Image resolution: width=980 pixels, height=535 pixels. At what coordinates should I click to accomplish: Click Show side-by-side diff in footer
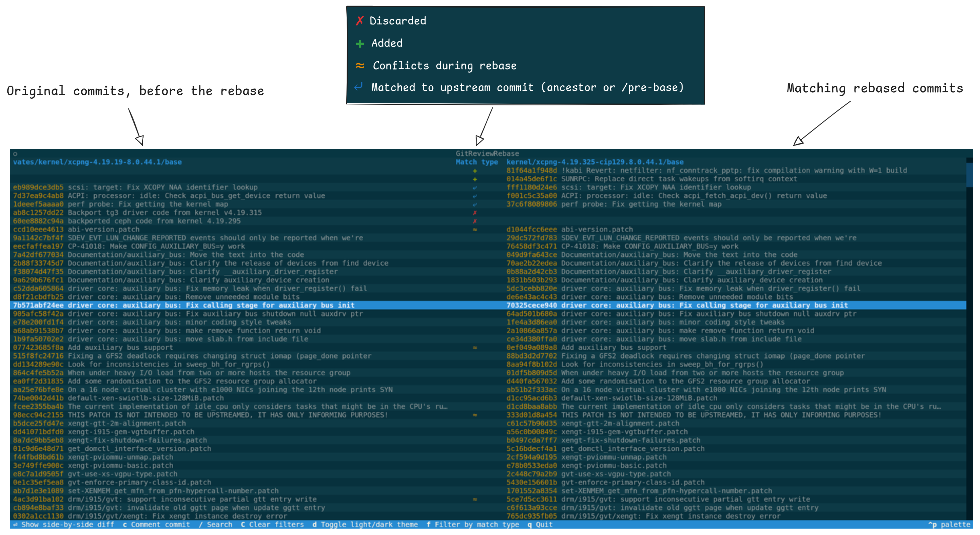coord(64,524)
